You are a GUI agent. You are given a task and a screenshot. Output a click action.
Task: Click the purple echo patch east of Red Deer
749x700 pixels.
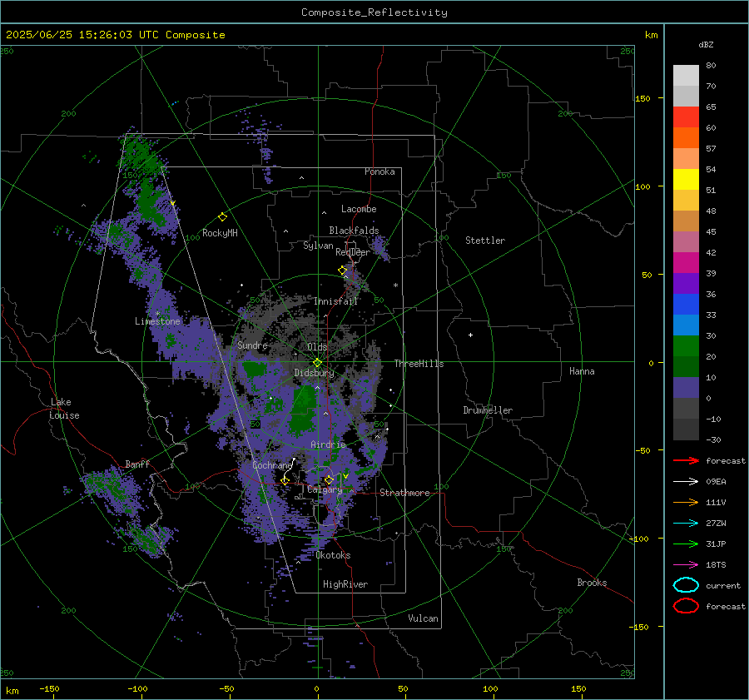click(x=379, y=249)
